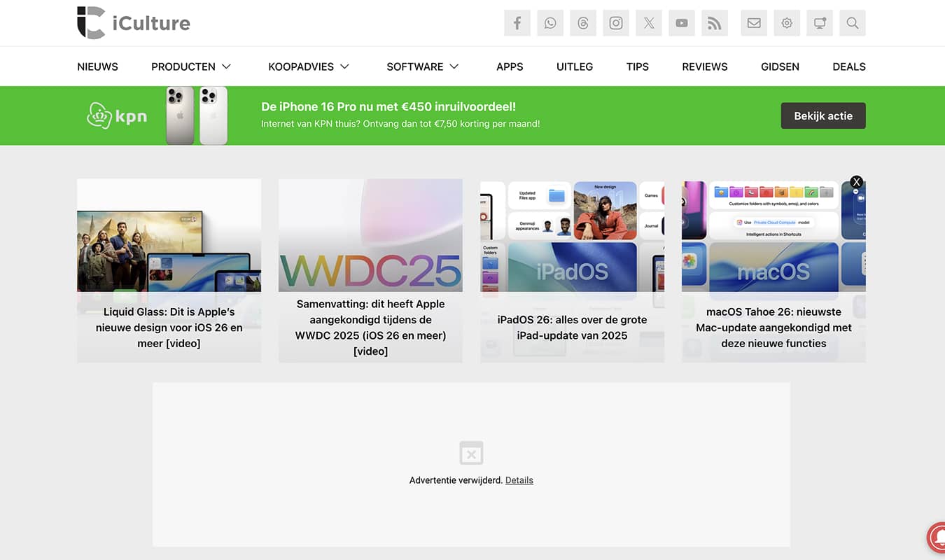
Task: Open the search magnifier icon
Action: click(x=853, y=23)
